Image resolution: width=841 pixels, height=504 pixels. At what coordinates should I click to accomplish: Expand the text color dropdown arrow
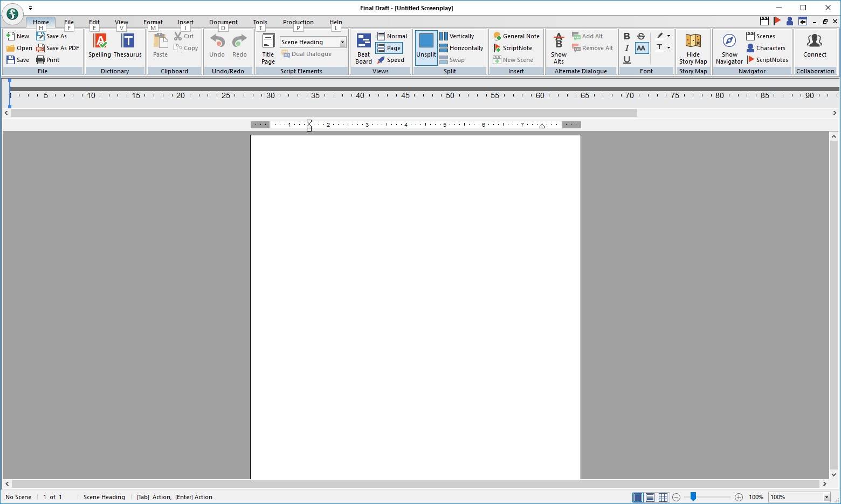(669, 48)
